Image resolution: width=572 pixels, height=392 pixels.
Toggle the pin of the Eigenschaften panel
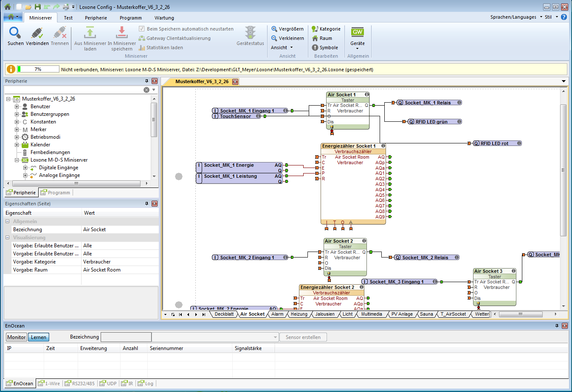(147, 204)
